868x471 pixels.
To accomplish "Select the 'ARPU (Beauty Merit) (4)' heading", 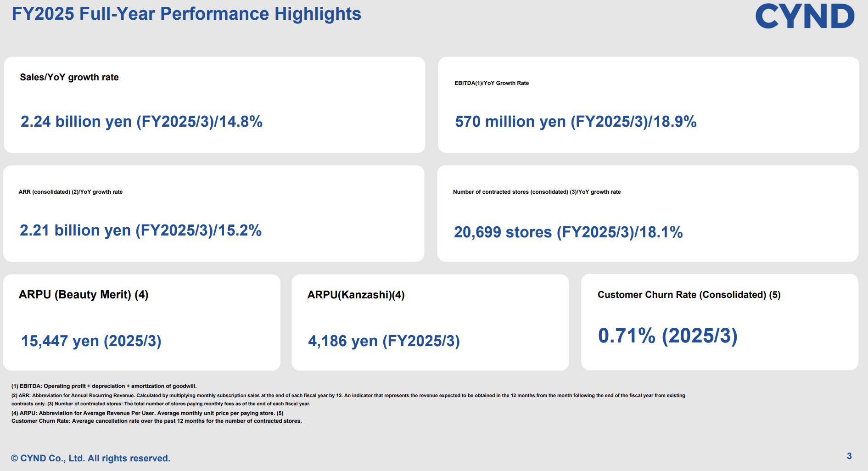I will [84, 295].
